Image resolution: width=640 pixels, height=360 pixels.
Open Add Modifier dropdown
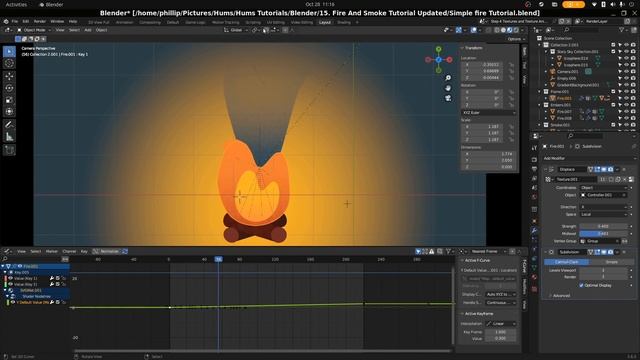click(589, 158)
